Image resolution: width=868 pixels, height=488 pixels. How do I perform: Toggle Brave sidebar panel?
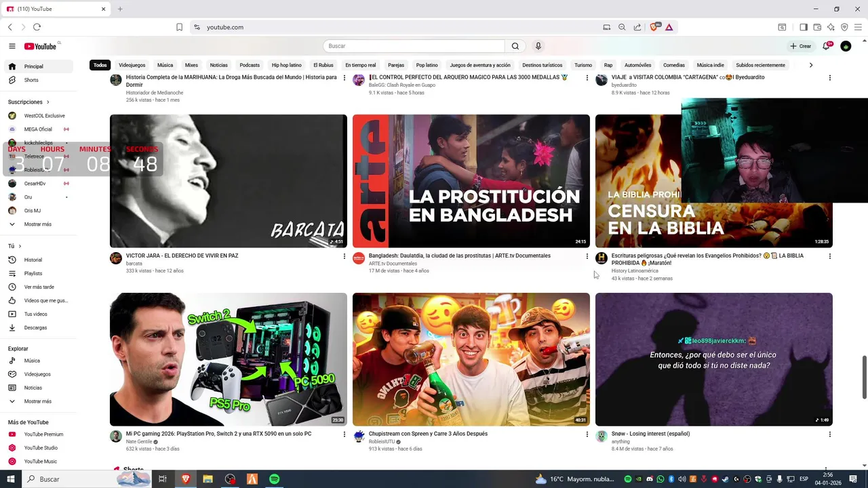803,27
